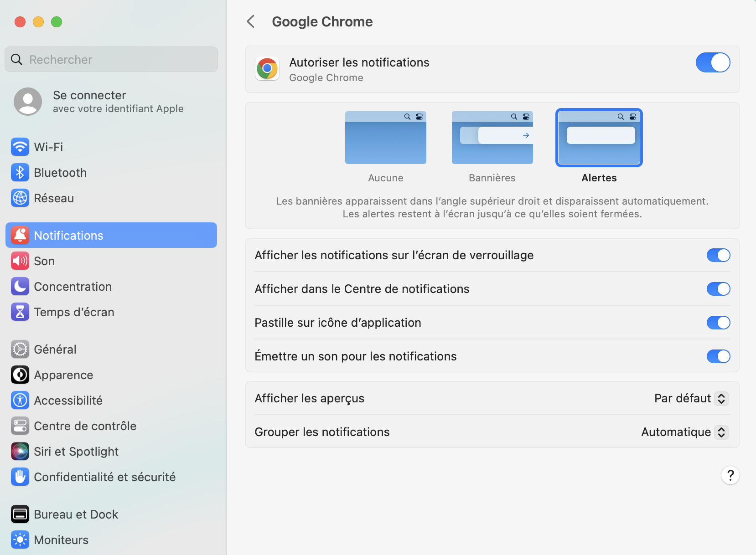Change Grouper les notifications dropdown
Screen dimensions: 756x555
(684, 432)
